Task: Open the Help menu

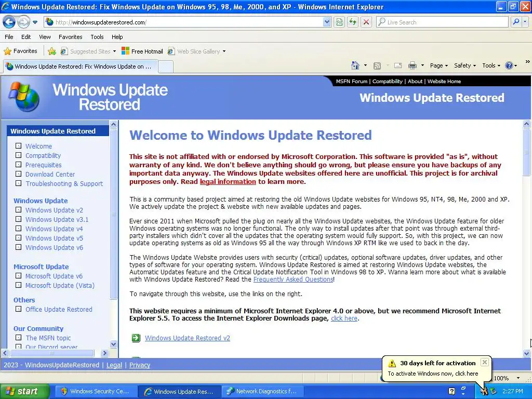Action: pyautogui.click(x=117, y=37)
